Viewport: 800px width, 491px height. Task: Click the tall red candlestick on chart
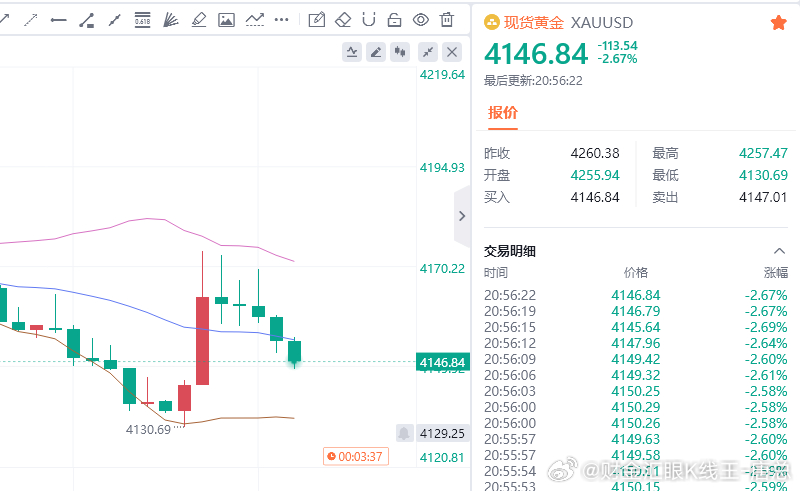203,340
